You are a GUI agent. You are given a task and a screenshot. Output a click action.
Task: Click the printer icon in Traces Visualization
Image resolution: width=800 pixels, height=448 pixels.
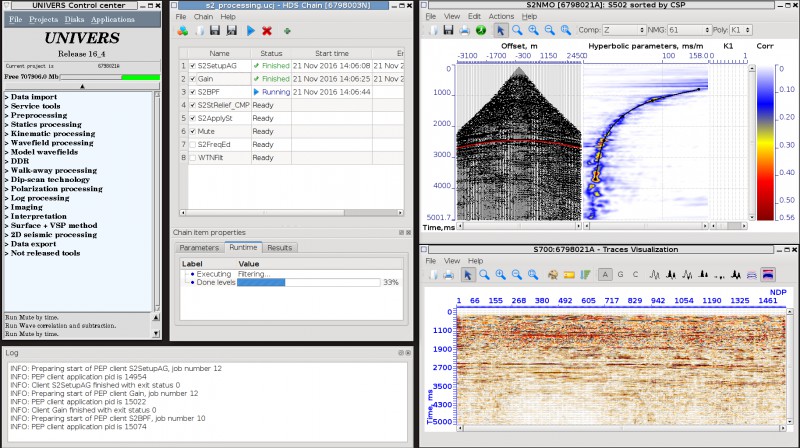448,275
